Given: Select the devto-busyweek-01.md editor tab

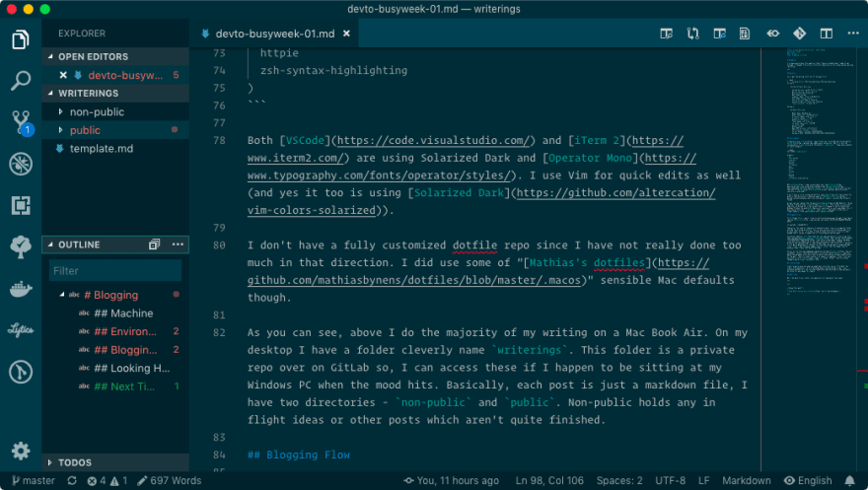Looking at the screenshot, I should 274,34.
